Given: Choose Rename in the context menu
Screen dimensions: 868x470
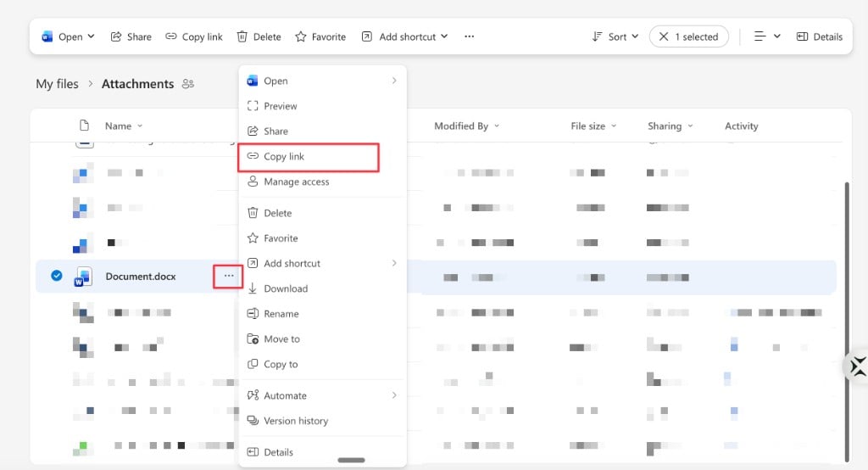Looking at the screenshot, I should 322,314.
